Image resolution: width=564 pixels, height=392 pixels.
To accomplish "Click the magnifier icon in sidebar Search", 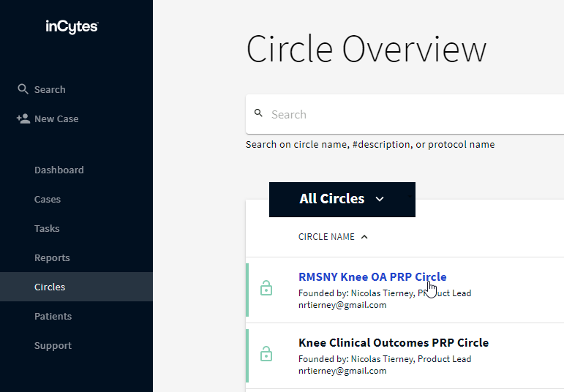I will [x=23, y=89].
